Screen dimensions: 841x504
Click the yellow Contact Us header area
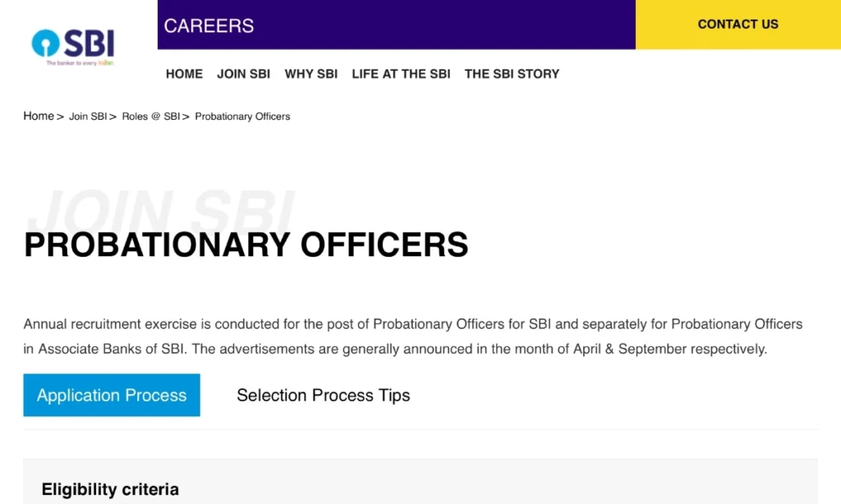tap(738, 24)
